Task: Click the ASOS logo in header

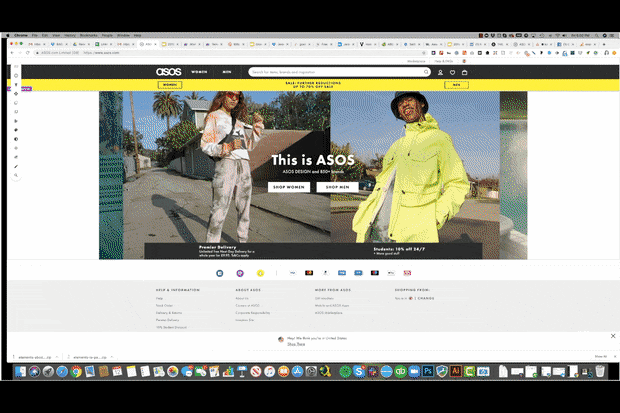Action: [168, 72]
